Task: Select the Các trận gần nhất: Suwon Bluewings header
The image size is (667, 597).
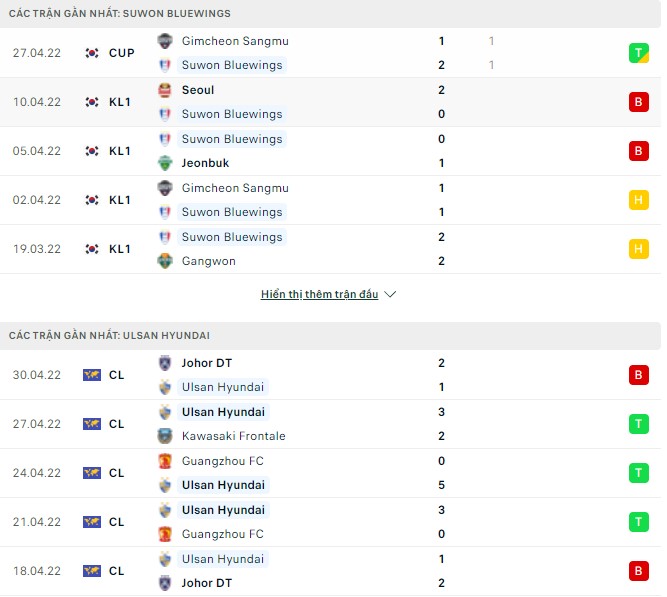Action: pyautogui.click(x=120, y=14)
